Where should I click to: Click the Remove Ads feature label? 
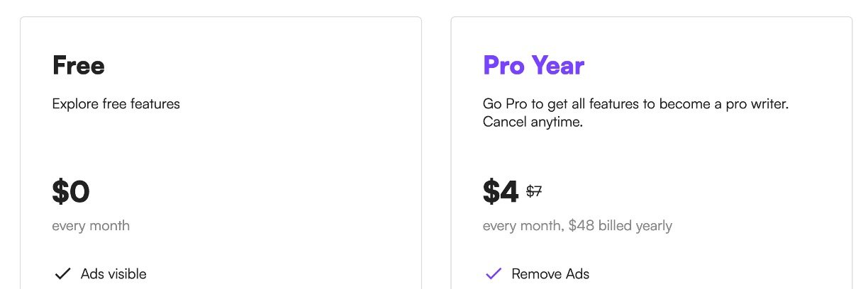[x=550, y=274]
